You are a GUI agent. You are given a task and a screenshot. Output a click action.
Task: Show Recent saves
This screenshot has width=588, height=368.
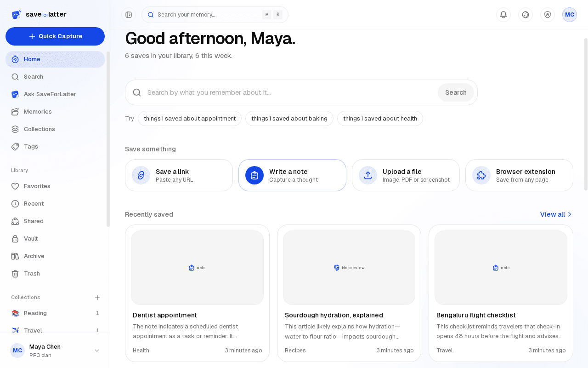click(55, 204)
